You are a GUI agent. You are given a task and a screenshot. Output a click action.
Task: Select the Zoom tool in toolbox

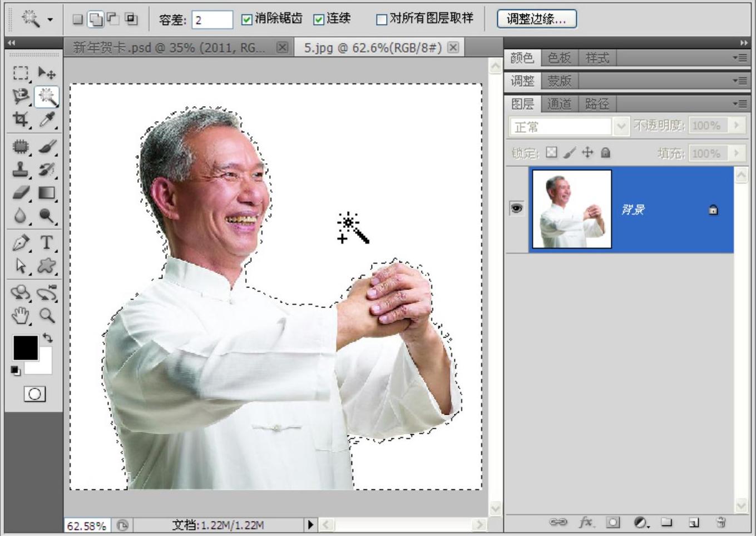(47, 316)
